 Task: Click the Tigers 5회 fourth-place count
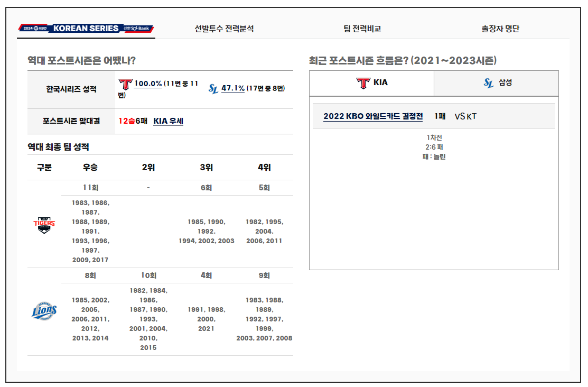click(264, 187)
